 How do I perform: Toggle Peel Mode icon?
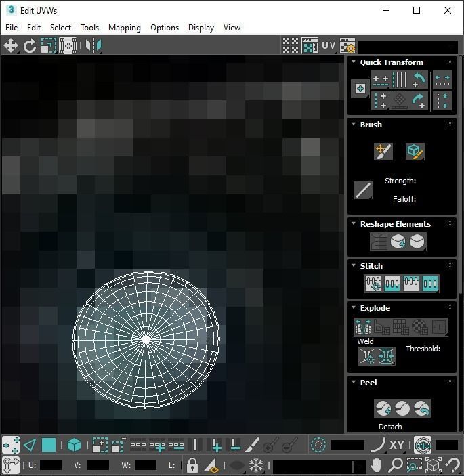(x=402, y=408)
